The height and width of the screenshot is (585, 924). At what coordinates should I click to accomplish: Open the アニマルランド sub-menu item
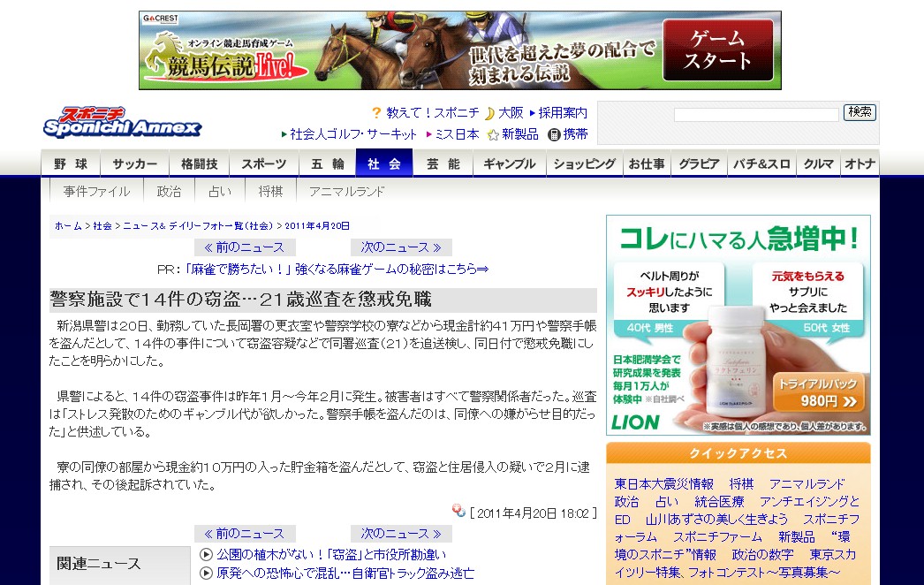pos(346,192)
